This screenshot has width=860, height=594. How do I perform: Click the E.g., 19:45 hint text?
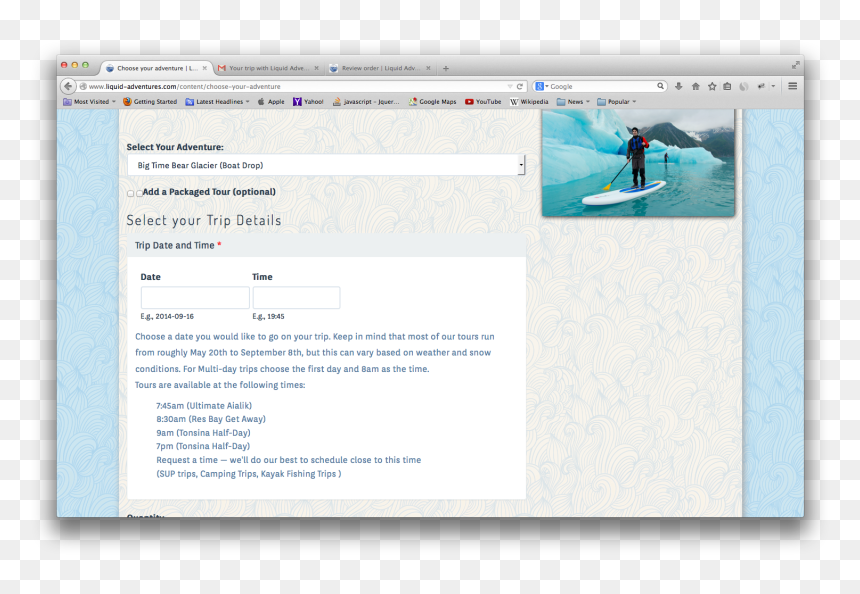(268, 316)
